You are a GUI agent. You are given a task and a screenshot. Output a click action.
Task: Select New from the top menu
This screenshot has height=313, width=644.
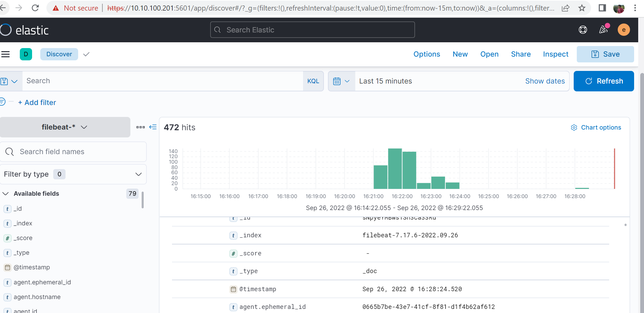pyautogui.click(x=460, y=54)
